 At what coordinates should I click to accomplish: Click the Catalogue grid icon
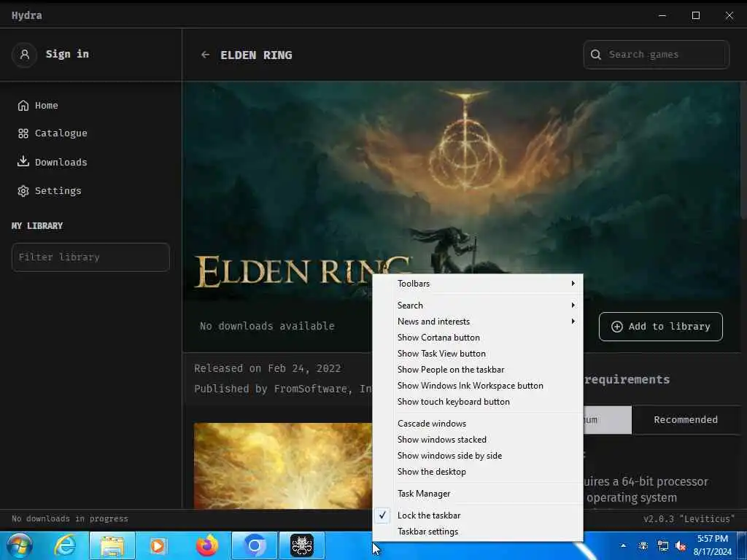[23, 133]
